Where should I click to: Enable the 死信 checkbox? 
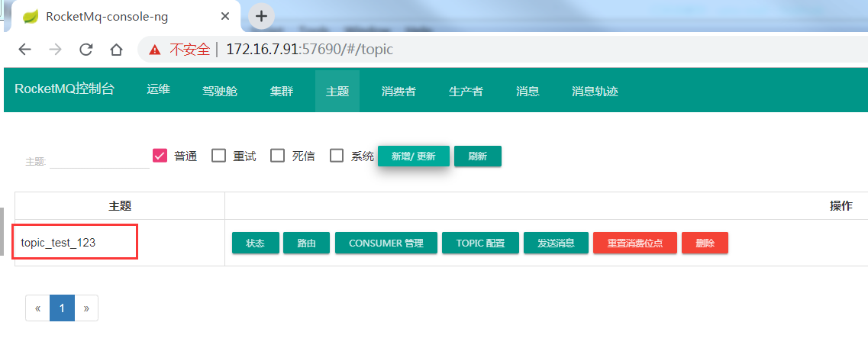pos(277,156)
